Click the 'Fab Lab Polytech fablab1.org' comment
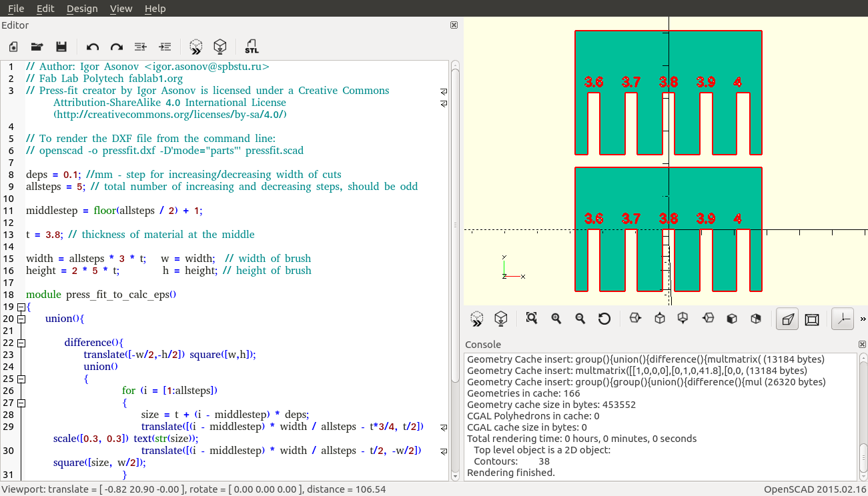Screen dimensions: 868x496 (x=104, y=79)
